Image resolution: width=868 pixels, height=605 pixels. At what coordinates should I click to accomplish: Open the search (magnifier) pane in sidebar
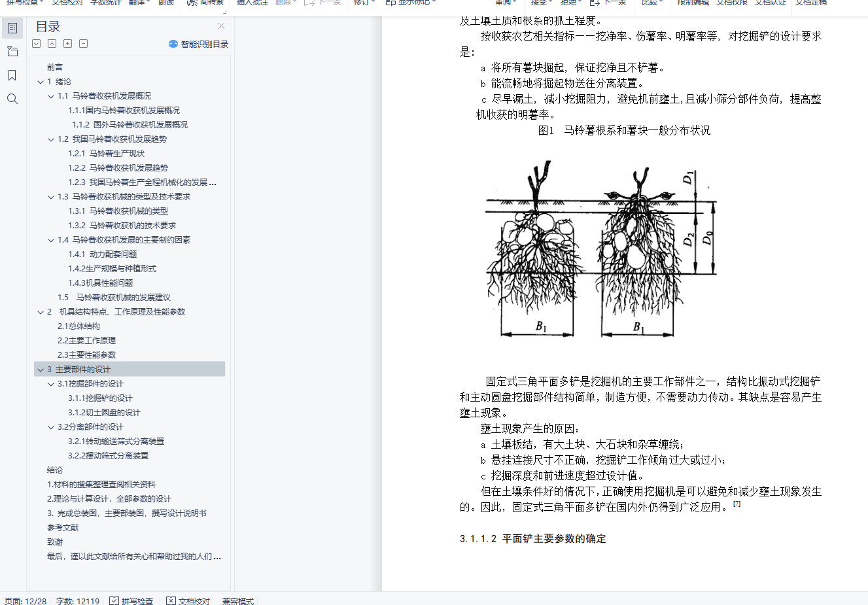click(x=12, y=99)
